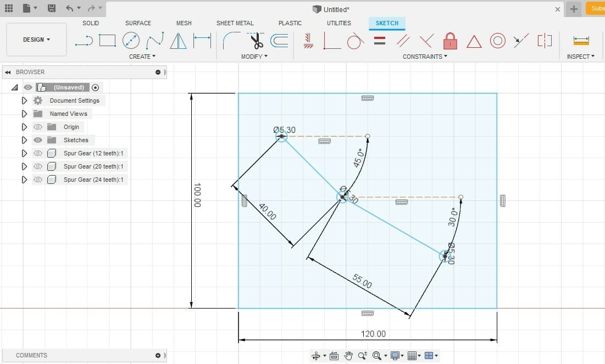Screen dimensions: 605x364
Task: Open the DESIGN workspace dropdown
Action: coord(36,40)
